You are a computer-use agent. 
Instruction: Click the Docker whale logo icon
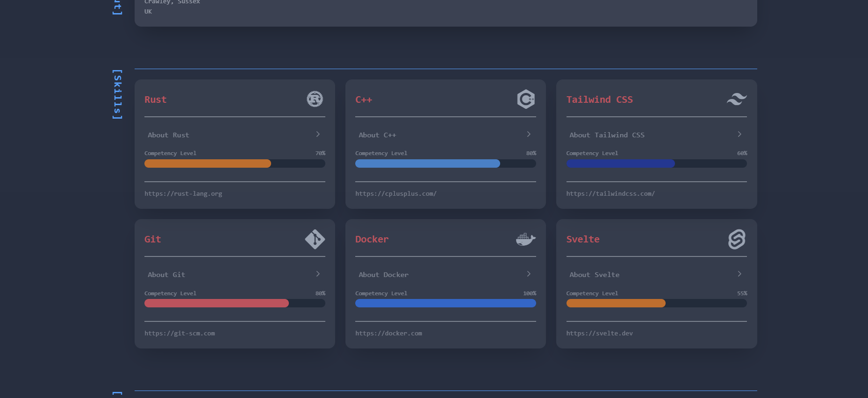point(526,239)
